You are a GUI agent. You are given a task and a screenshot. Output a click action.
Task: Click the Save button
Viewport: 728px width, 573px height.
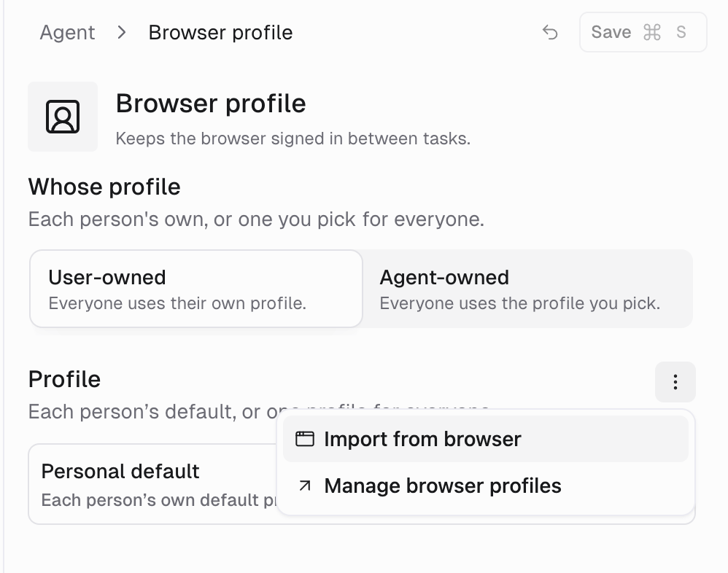643,33
